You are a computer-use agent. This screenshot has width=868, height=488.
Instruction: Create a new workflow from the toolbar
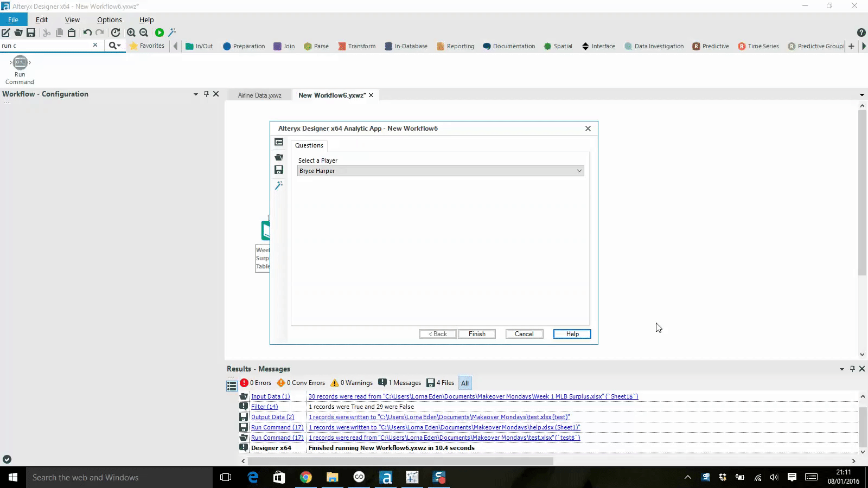tap(5, 33)
